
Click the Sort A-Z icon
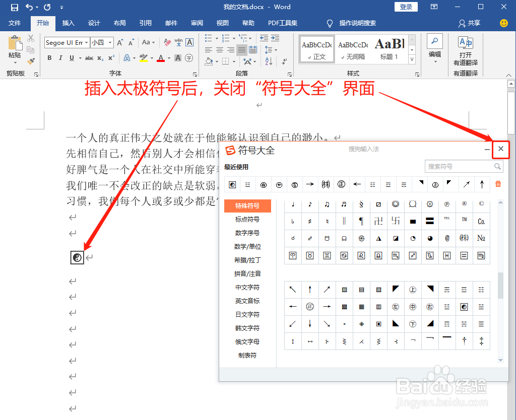tap(269, 61)
